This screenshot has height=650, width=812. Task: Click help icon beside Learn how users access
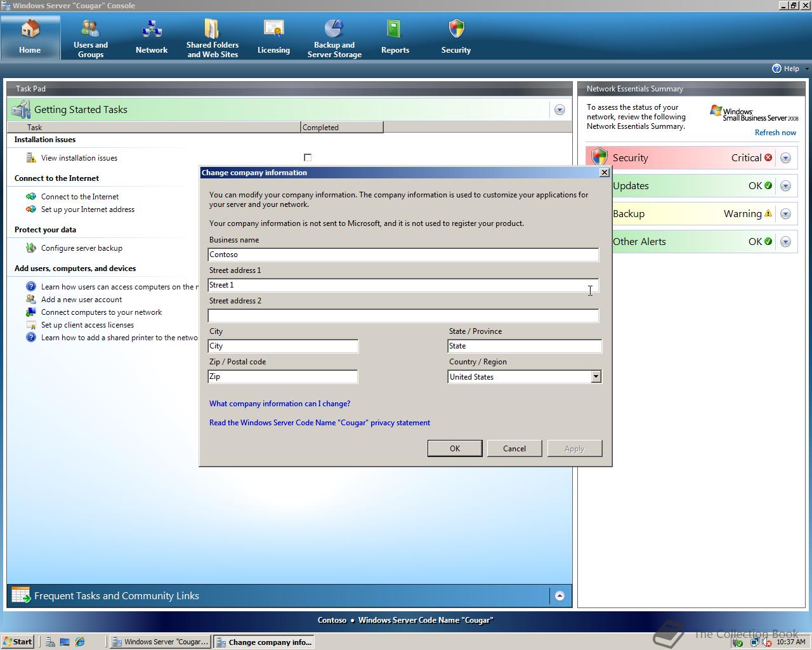point(31,287)
